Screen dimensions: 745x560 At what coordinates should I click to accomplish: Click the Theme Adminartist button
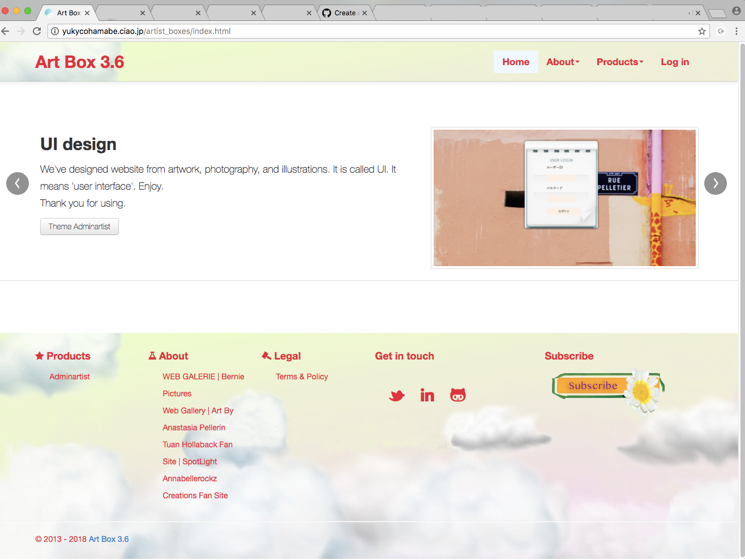point(79,226)
